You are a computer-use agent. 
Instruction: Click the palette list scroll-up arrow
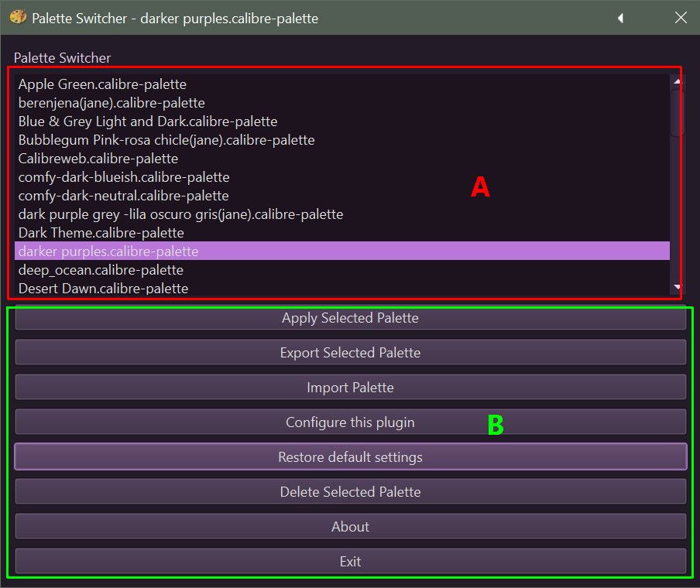pyautogui.click(x=678, y=82)
